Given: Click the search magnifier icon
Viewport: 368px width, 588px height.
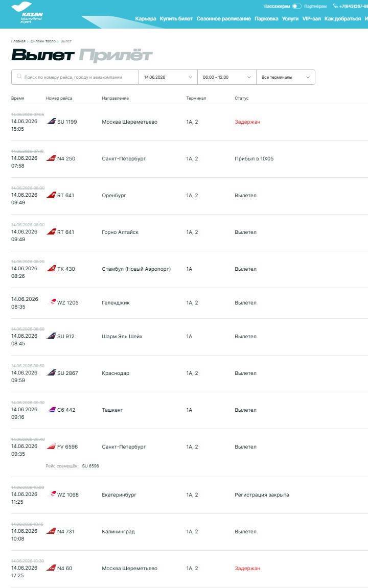Looking at the screenshot, I should pyautogui.click(x=19, y=77).
